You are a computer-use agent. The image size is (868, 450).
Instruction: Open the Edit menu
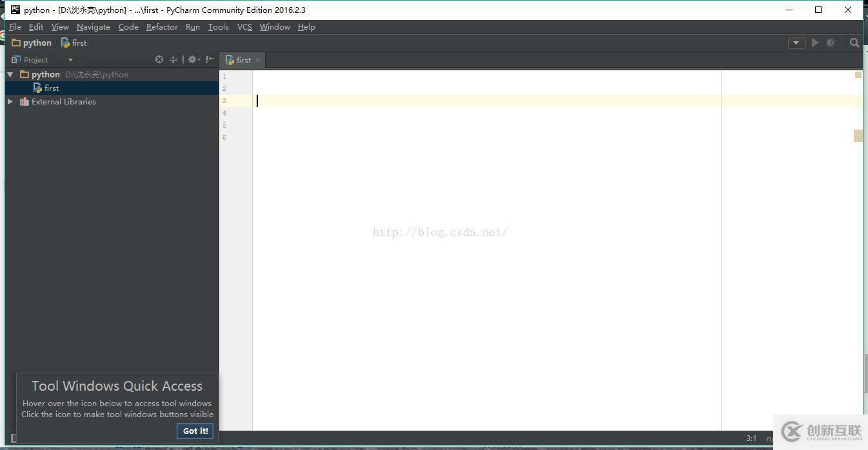click(36, 27)
